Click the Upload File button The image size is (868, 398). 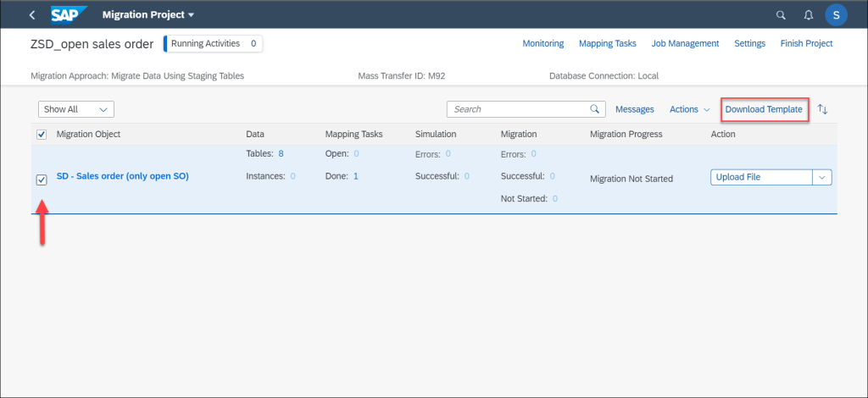pyautogui.click(x=761, y=177)
